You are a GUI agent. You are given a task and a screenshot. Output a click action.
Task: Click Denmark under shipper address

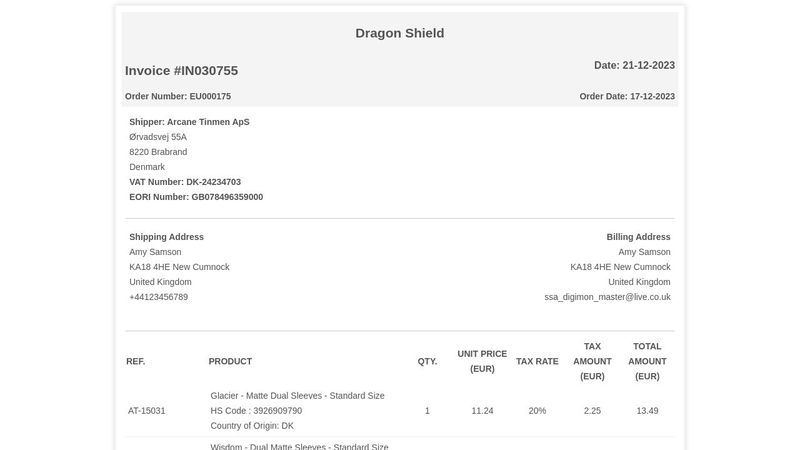point(147,167)
